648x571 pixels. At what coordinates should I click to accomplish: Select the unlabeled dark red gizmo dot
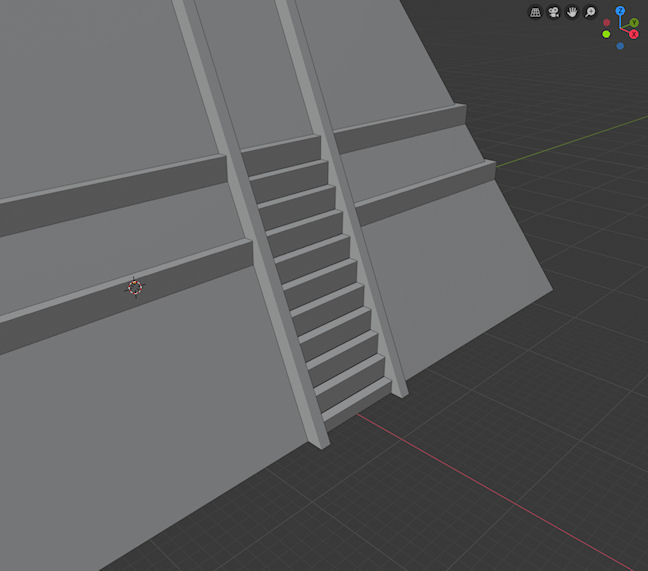[x=606, y=22]
